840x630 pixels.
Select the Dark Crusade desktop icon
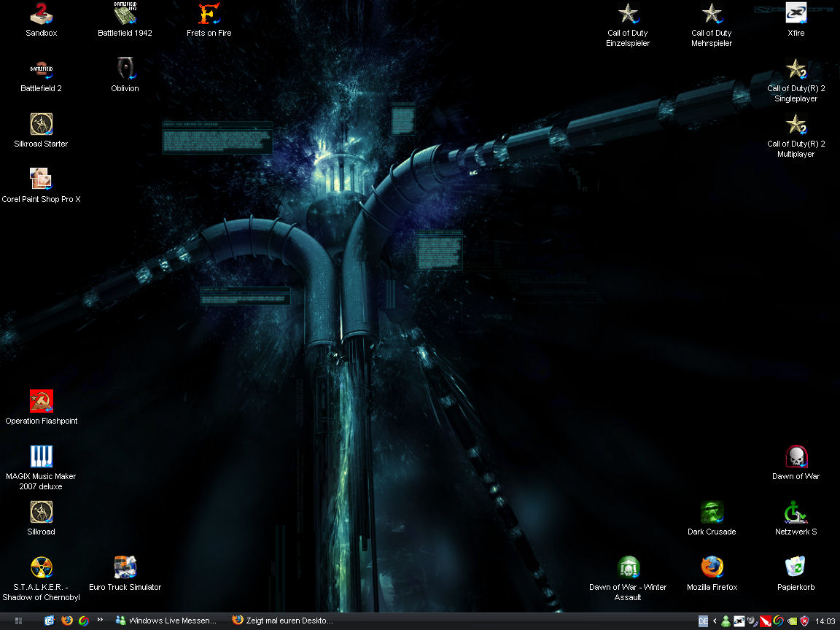[712, 512]
